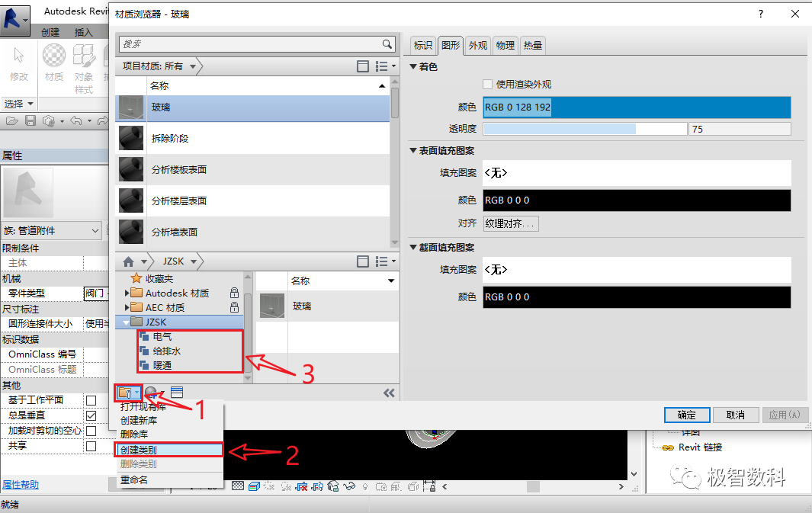Uncheck the 总是垂直 checkbox
Viewport: 812px width, 513px height.
pyautogui.click(x=91, y=415)
